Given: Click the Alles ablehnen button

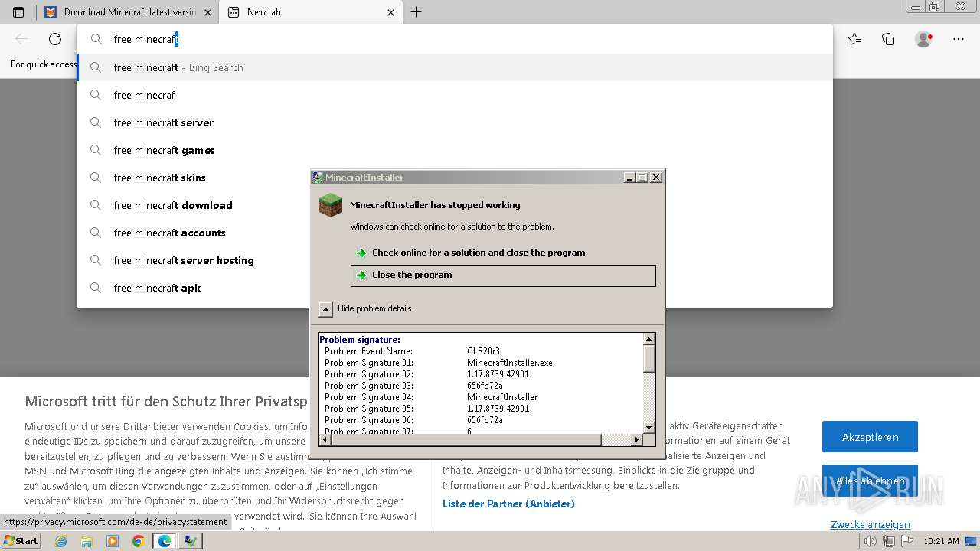Looking at the screenshot, I should pyautogui.click(x=870, y=481).
